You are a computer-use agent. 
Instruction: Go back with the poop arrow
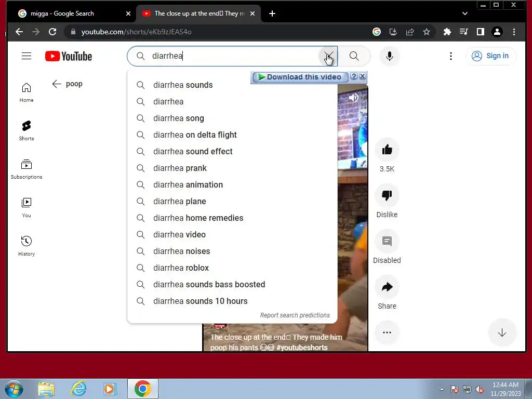point(57,84)
